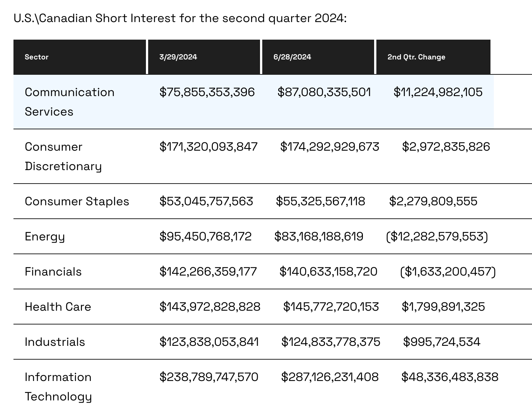Click the U.S.\Canadian Short Interest heading text
The height and width of the screenshot is (412, 532).
tap(180, 18)
